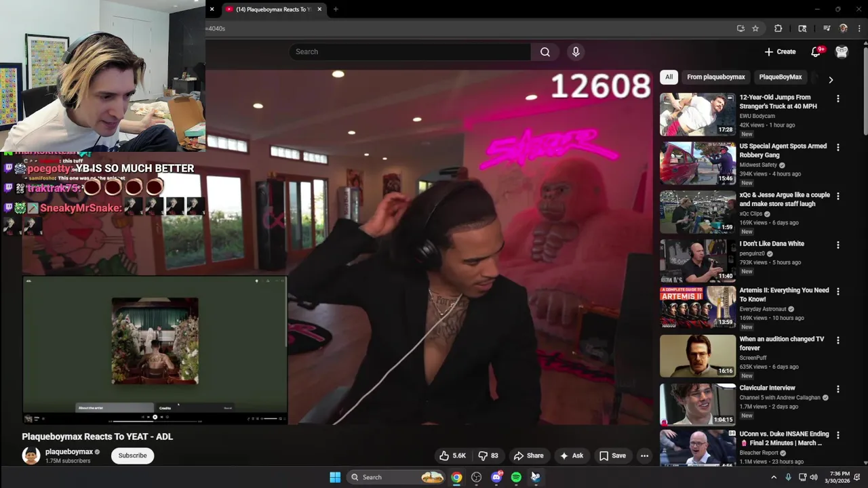The width and height of the screenshot is (868, 488).
Task: Open a new browser tab
Action: [336, 9]
